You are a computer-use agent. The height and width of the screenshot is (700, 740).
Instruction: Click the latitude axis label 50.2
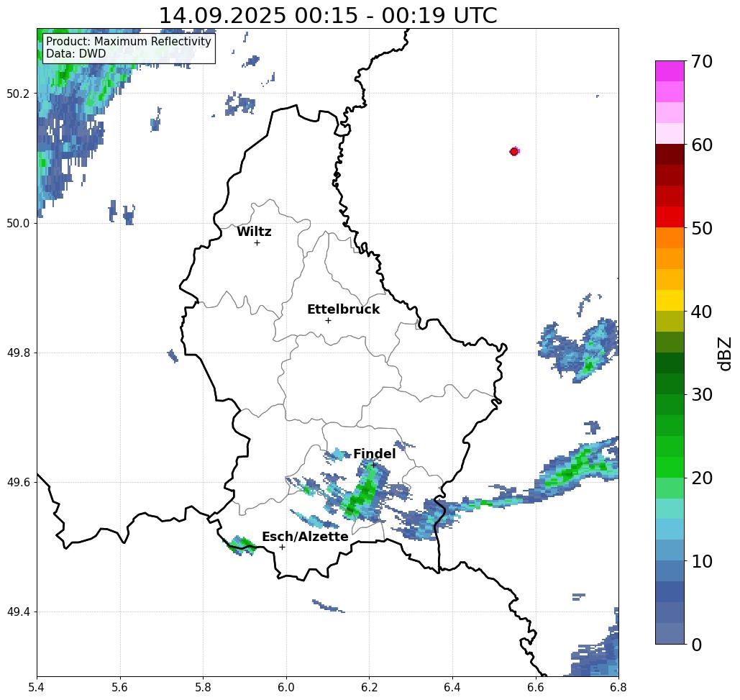click(x=18, y=94)
